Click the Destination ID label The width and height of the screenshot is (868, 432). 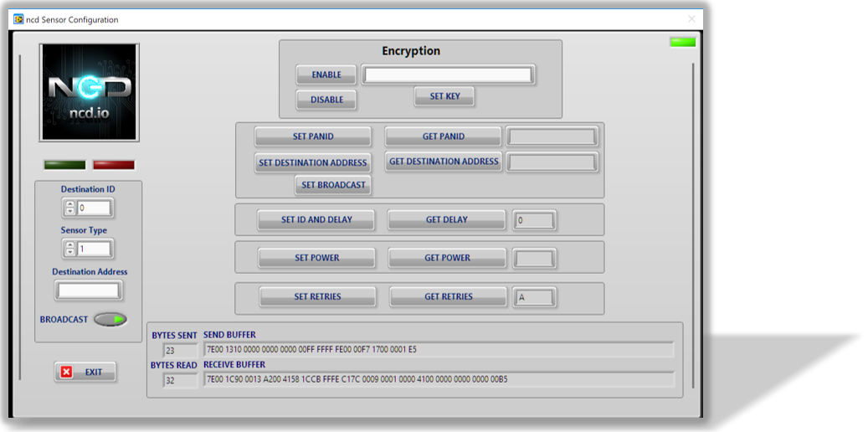(x=88, y=189)
